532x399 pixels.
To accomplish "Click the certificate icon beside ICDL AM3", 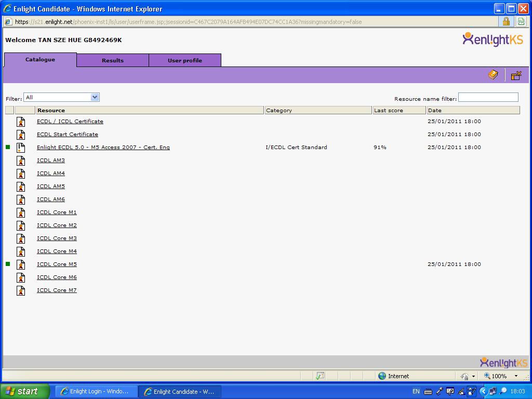I will (x=21, y=161).
